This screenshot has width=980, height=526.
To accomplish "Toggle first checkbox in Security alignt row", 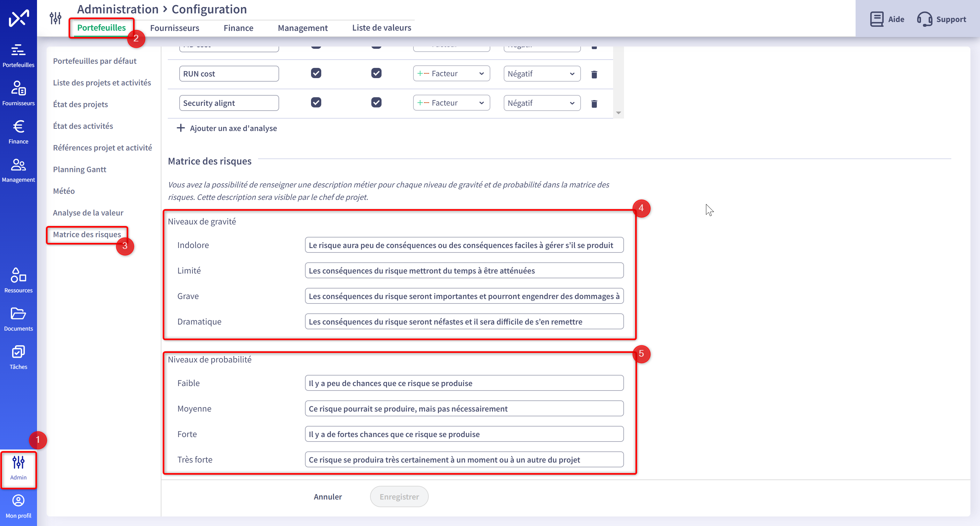I will 316,102.
